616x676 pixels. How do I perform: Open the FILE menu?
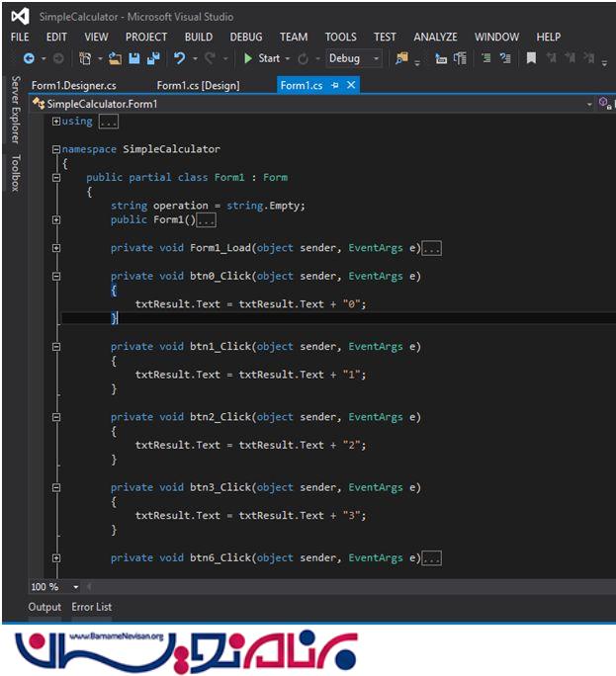(20, 38)
